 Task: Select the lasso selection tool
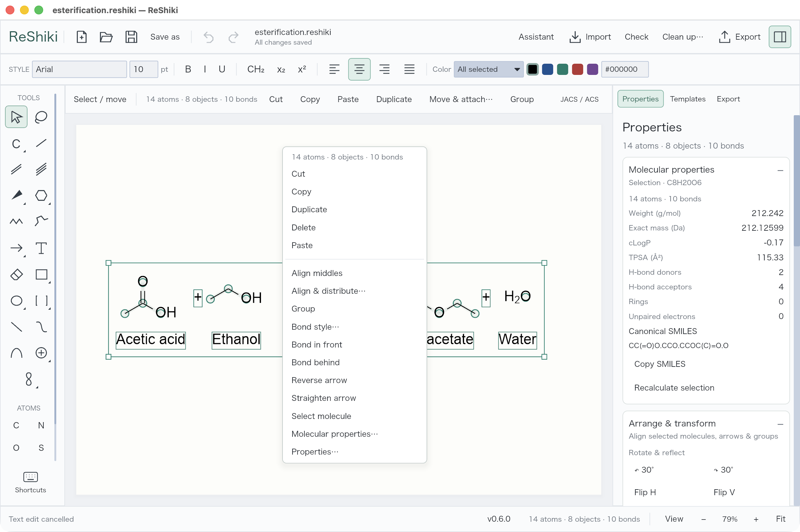click(x=41, y=117)
